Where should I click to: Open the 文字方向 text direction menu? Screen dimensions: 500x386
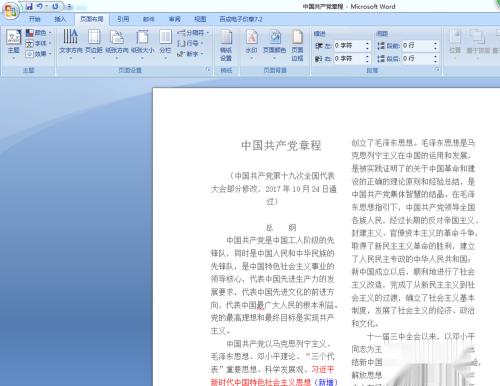tap(71, 45)
